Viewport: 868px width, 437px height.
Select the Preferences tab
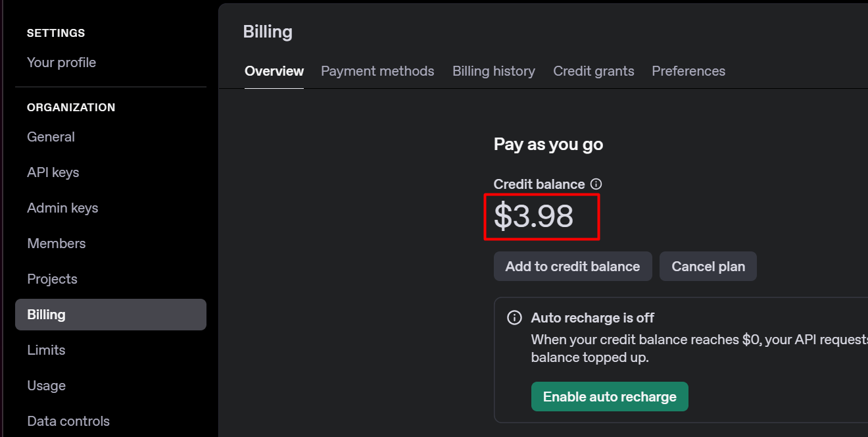[688, 71]
